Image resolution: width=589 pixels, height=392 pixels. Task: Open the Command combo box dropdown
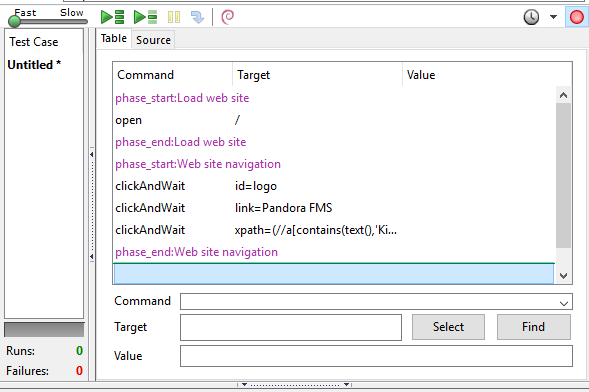pyautogui.click(x=563, y=303)
